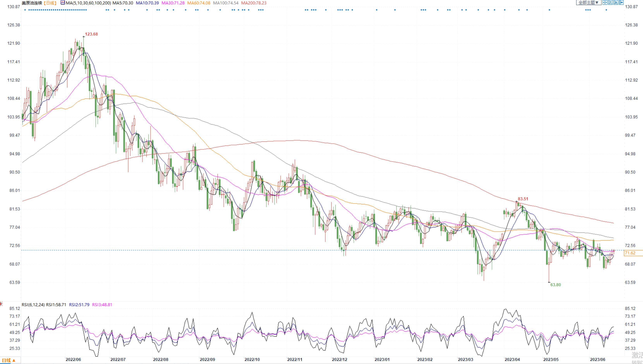Click the jump-to-start range icon

(610, 3)
